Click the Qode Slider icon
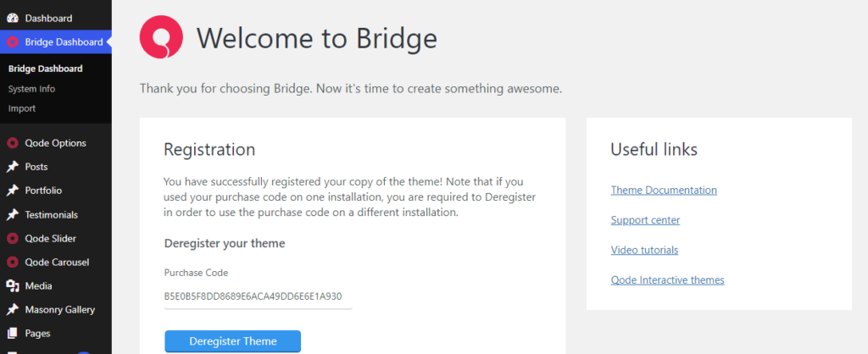The image size is (868, 354). pyautogui.click(x=12, y=239)
